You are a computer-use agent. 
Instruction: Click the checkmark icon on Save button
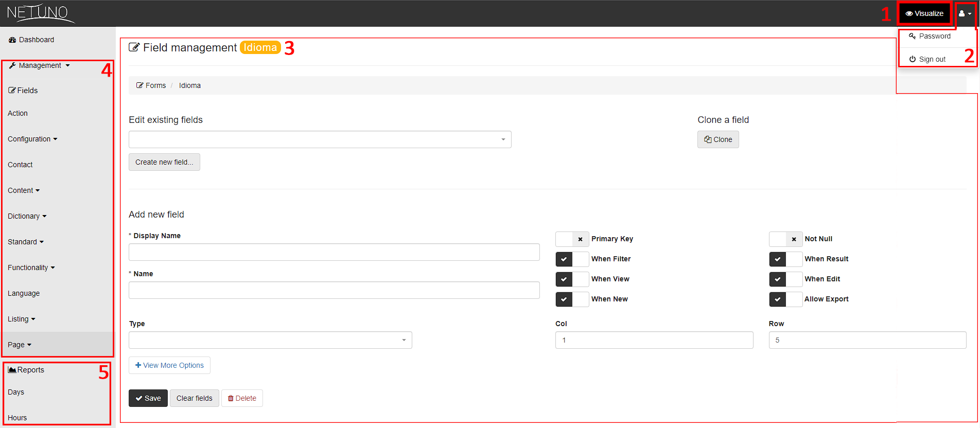click(x=139, y=398)
